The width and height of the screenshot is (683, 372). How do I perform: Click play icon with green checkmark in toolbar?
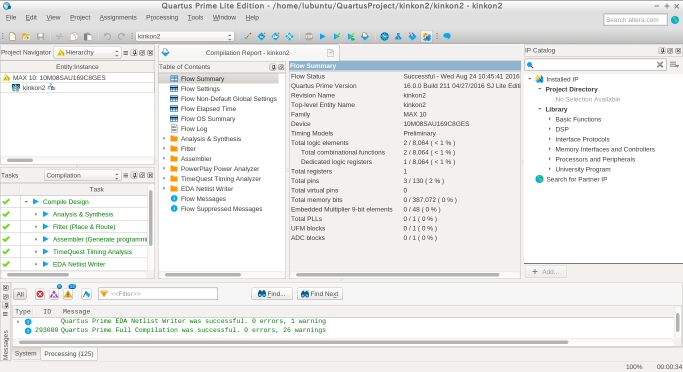pyautogui.click(x=337, y=37)
